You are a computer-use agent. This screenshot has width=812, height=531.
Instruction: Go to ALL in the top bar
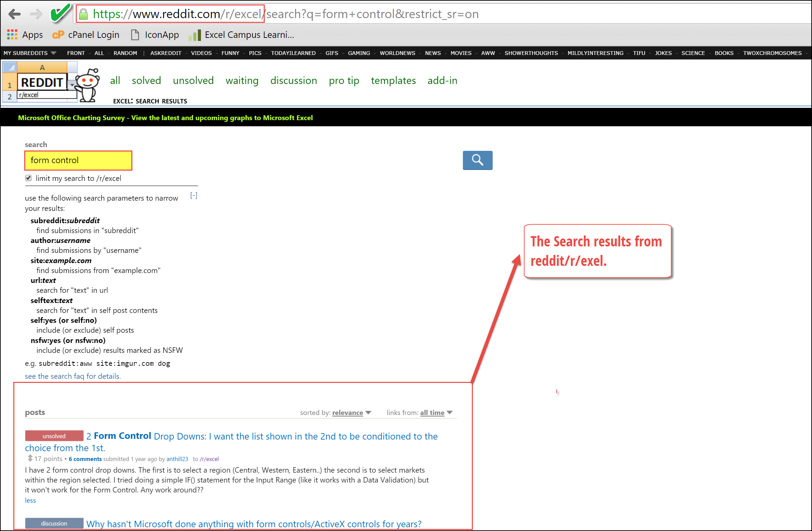[99, 53]
